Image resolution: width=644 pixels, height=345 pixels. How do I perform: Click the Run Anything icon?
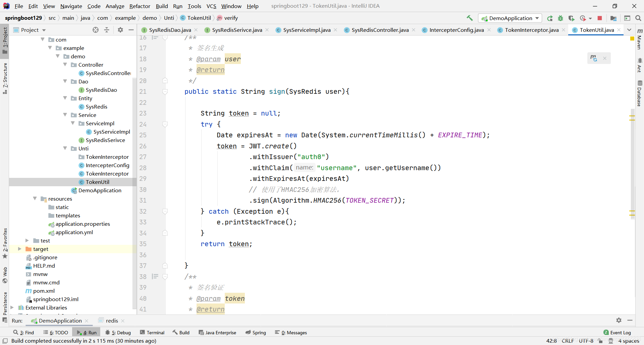[627, 18]
